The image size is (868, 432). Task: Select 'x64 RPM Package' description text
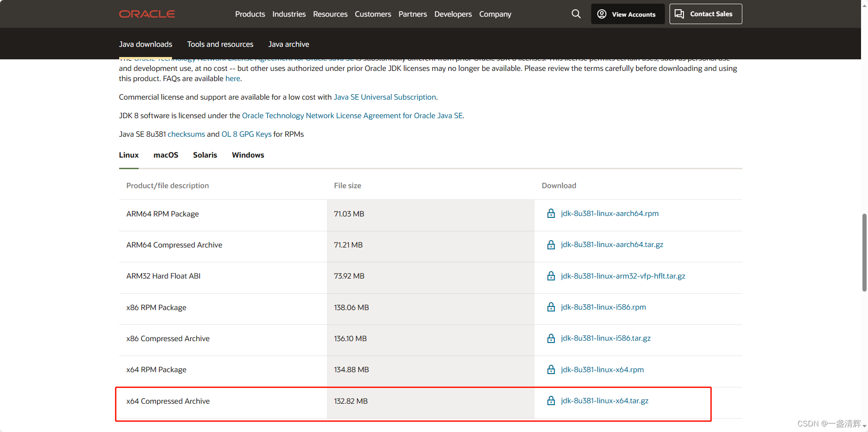(x=156, y=369)
